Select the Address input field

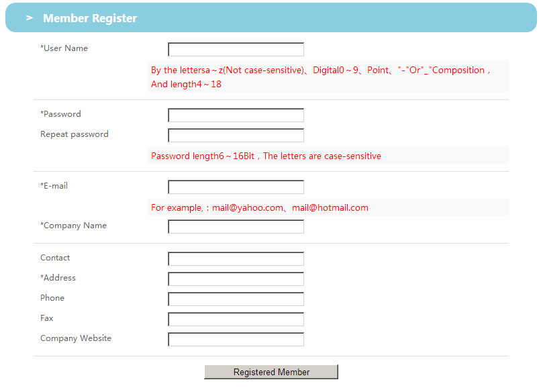(x=236, y=279)
